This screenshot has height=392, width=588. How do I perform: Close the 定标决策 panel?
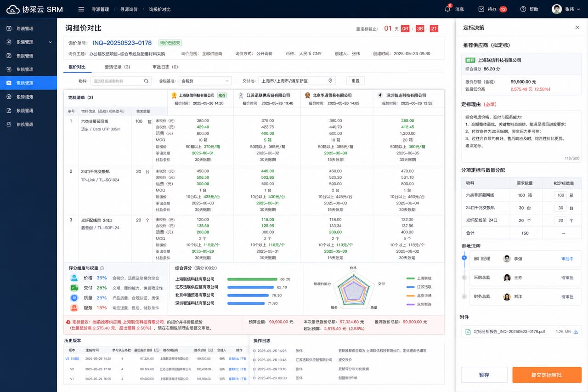pyautogui.click(x=577, y=28)
